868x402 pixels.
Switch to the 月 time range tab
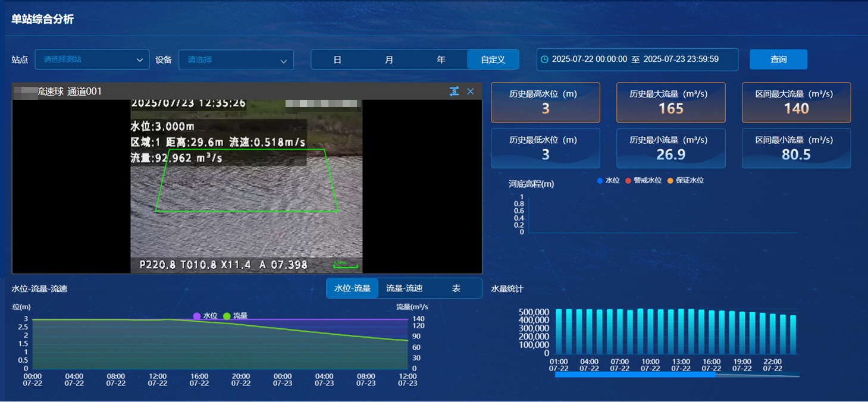click(389, 59)
